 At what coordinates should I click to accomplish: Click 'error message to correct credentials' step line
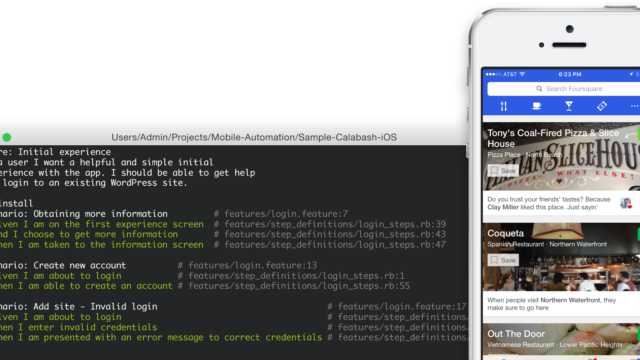coord(161,338)
